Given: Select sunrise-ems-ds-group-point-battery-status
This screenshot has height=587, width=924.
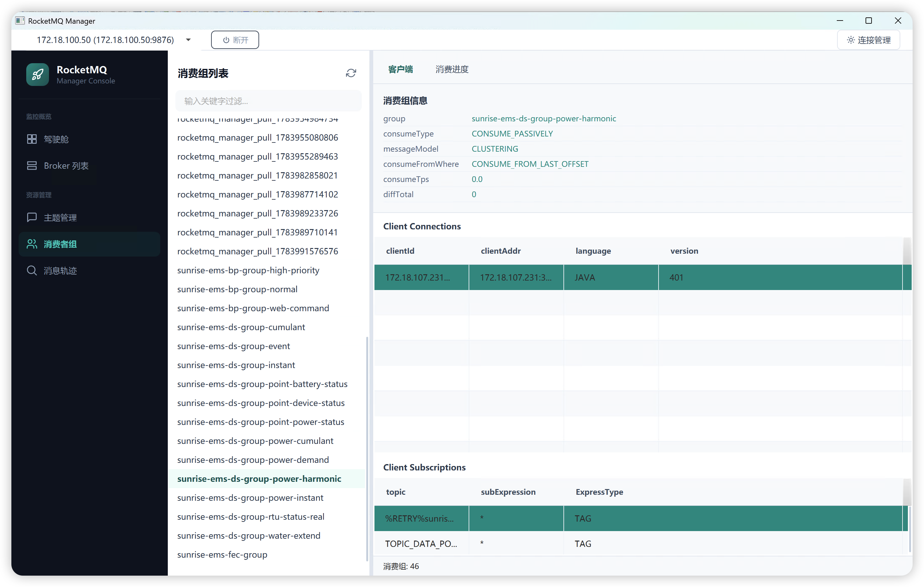Looking at the screenshot, I should tap(267, 384).
